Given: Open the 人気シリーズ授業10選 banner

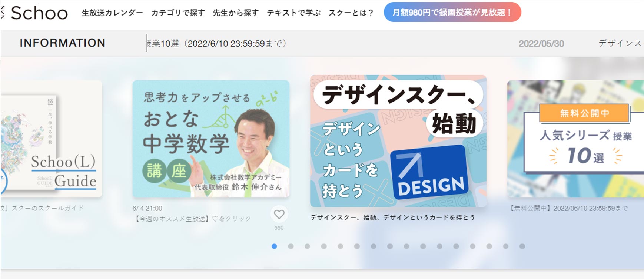Looking at the screenshot, I should point(575,139).
